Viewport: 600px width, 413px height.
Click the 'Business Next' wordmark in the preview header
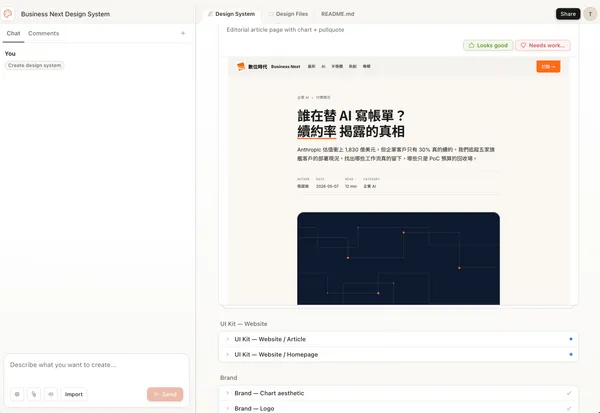tap(285, 67)
